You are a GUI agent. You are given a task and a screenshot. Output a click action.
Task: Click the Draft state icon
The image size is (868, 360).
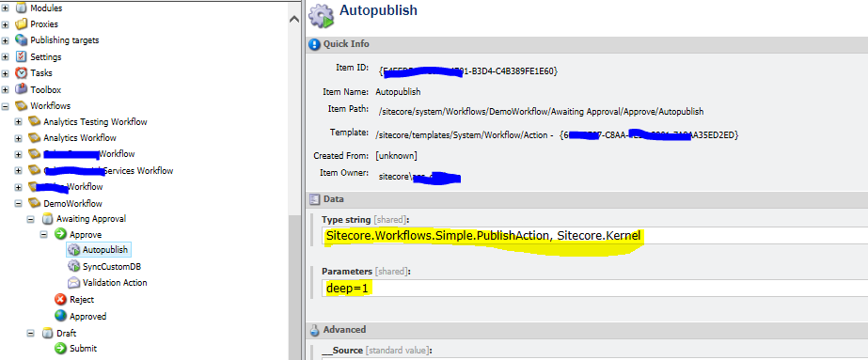(48, 334)
